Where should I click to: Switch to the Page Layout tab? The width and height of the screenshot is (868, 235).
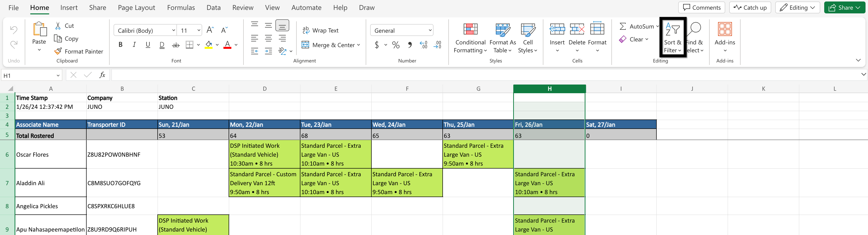coord(137,7)
